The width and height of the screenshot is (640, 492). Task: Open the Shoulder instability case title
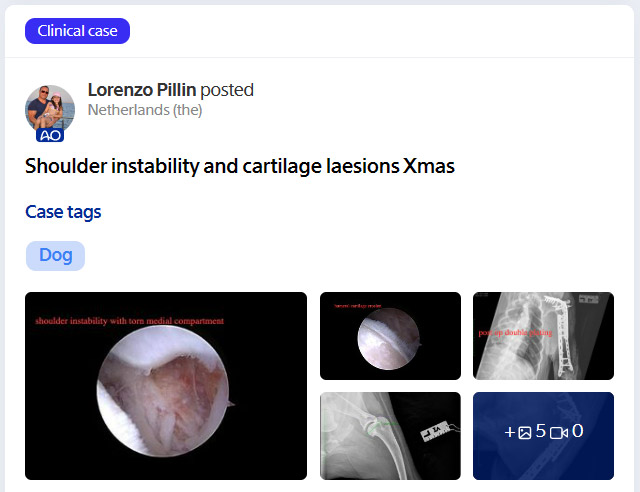coord(240,166)
